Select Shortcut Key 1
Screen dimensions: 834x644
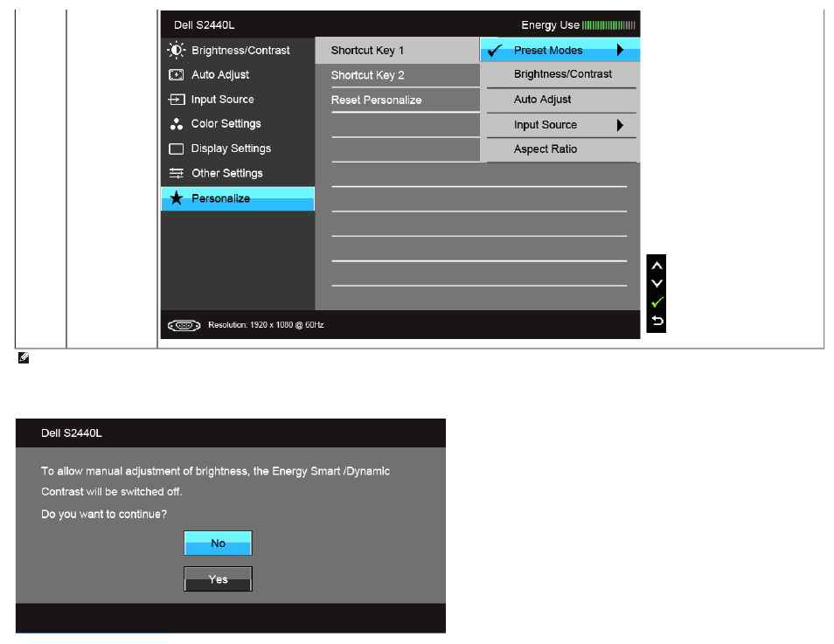(x=397, y=51)
